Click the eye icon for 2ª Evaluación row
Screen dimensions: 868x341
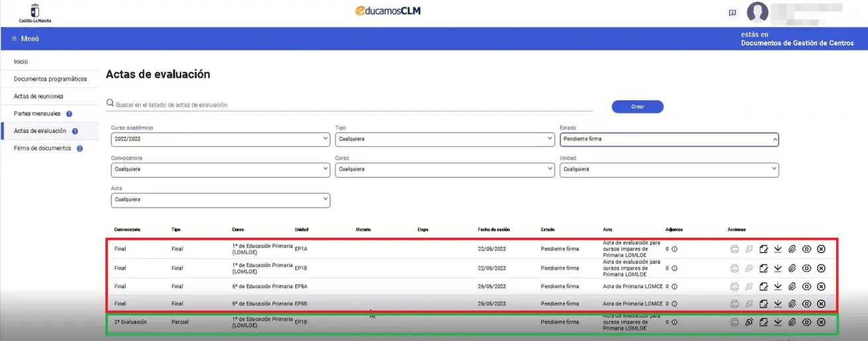point(806,322)
